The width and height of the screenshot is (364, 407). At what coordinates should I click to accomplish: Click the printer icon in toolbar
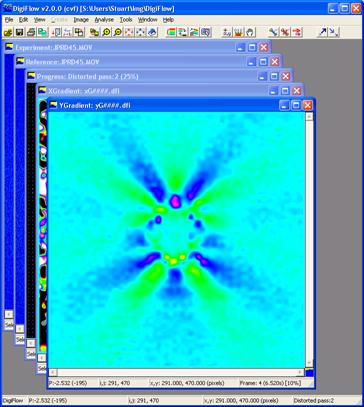coord(31,32)
